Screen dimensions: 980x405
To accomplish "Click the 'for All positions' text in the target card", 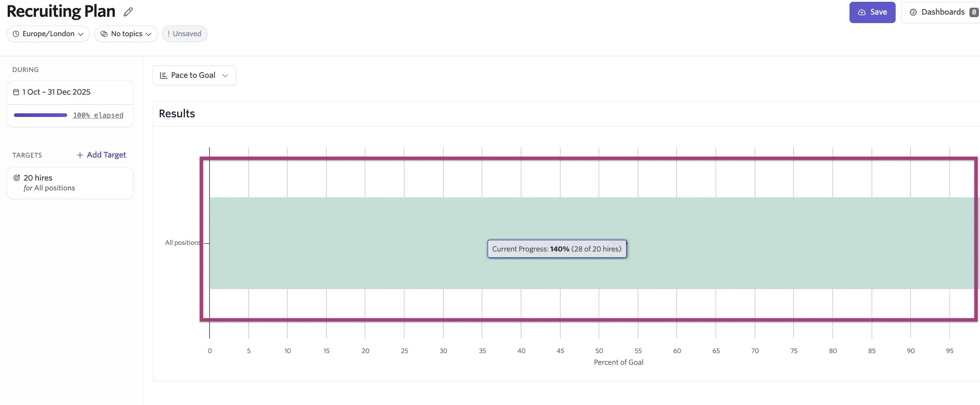I will 49,188.
